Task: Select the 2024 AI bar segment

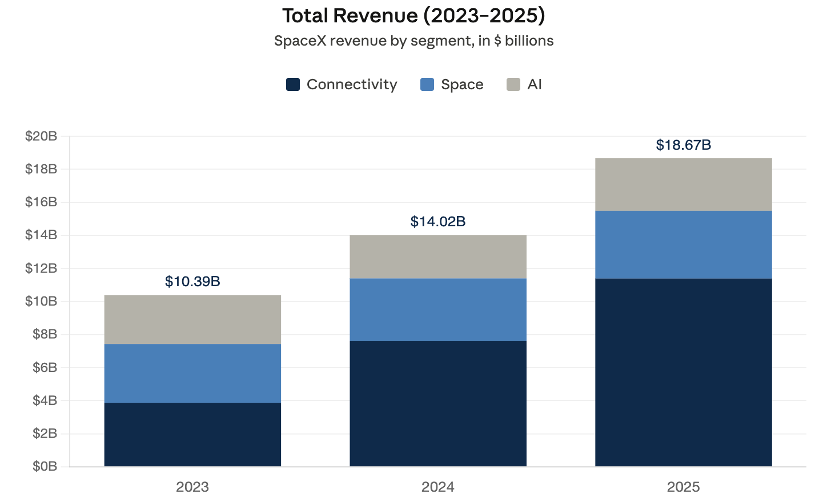Action: (x=438, y=257)
